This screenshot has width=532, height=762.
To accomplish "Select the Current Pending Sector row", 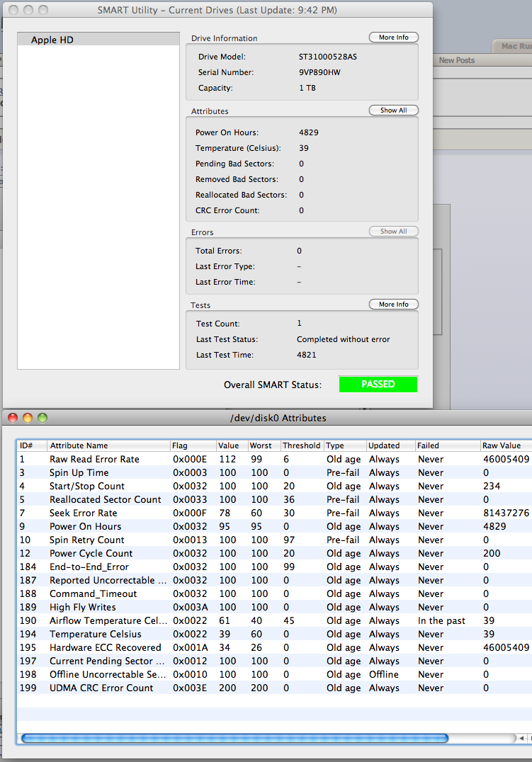I will pyautogui.click(x=275, y=661).
